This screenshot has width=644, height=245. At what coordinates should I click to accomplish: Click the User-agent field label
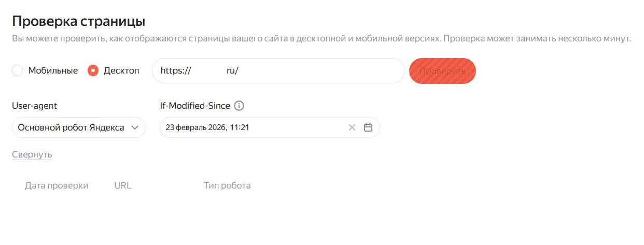[x=35, y=106]
